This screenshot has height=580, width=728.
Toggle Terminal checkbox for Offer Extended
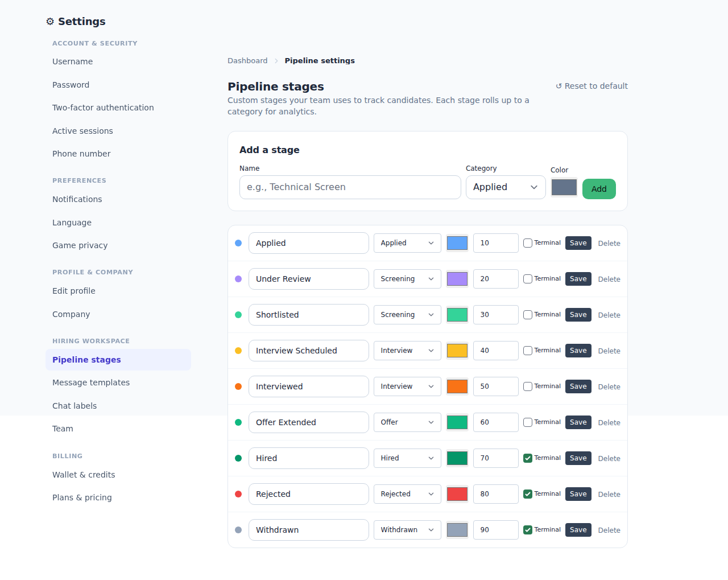(528, 422)
